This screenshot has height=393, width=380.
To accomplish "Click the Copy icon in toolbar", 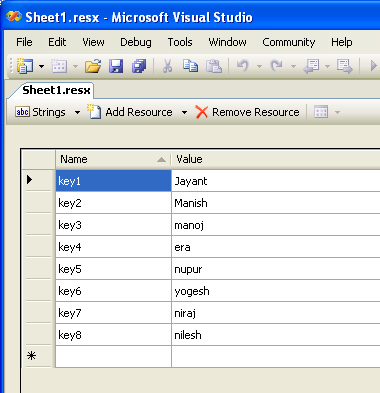I will click(190, 66).
